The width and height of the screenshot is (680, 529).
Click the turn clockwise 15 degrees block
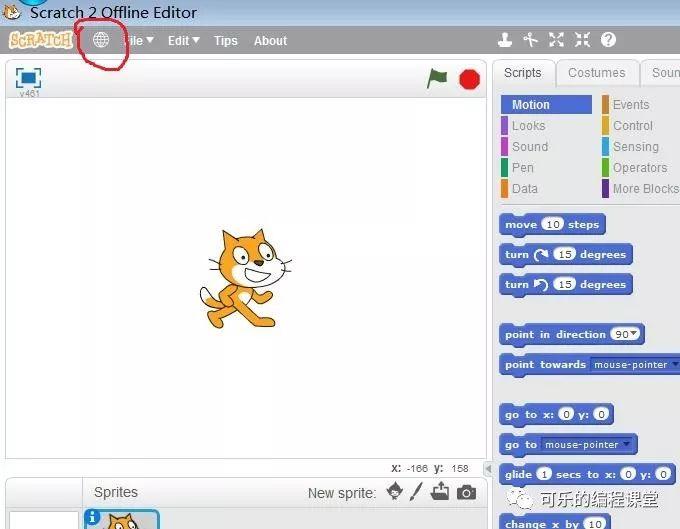(x=566, y=254)
